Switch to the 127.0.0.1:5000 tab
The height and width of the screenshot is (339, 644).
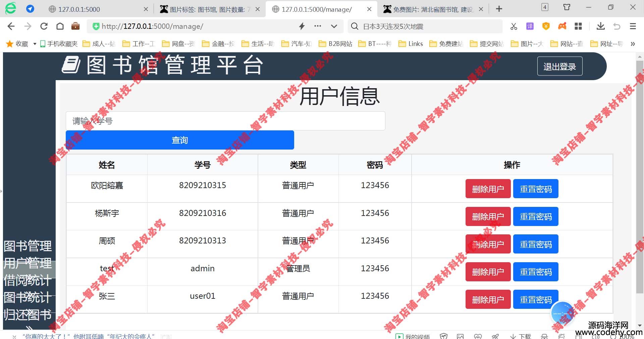tap(98, 9)
